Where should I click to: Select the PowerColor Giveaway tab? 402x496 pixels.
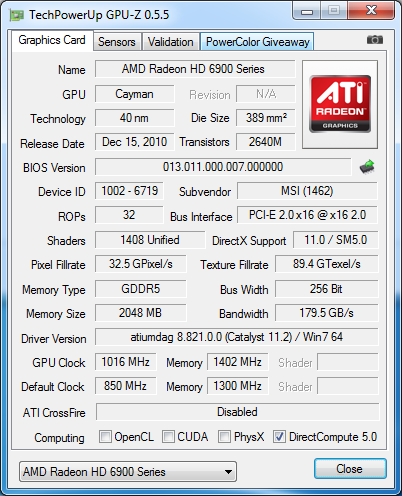(x=257, y=42)
